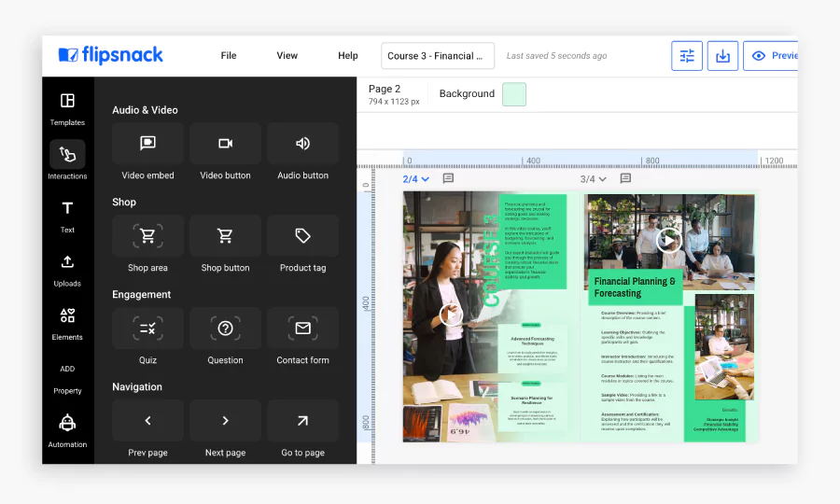Open notes icon next to 3/4
Screen dimensions: 840x504
[625, 178]
